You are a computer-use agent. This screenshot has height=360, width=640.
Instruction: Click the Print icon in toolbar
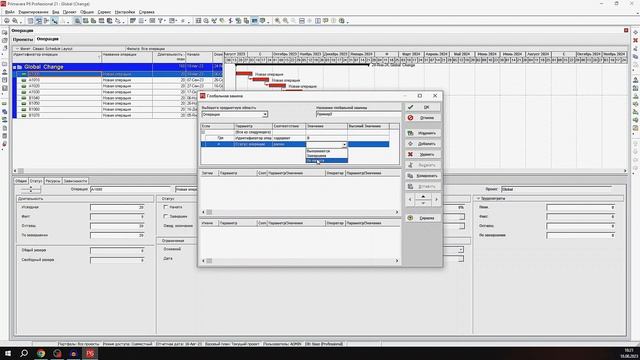click(x=7, y=21)
